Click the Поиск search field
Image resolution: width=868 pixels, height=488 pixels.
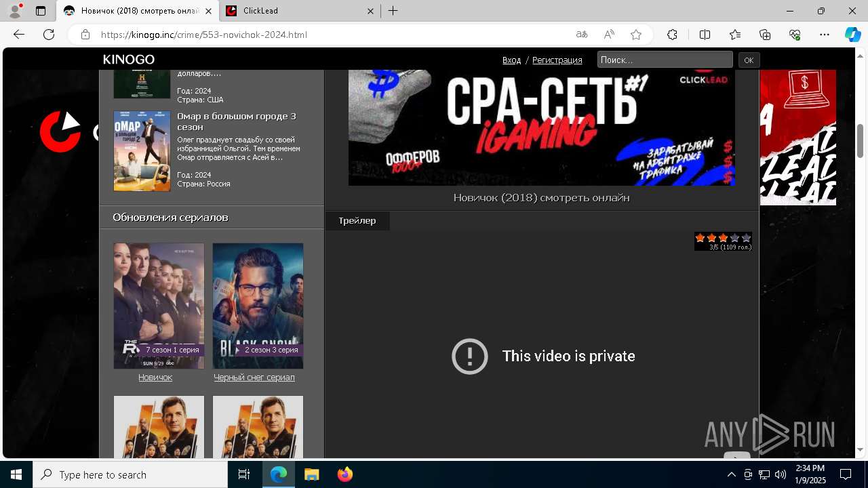pos(665,60)
